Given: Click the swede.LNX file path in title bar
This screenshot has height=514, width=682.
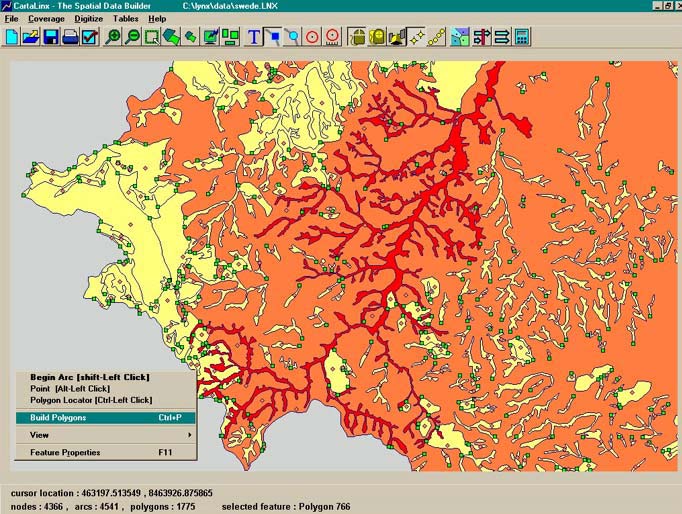Looking at the screenshot, I should point(231,6).
